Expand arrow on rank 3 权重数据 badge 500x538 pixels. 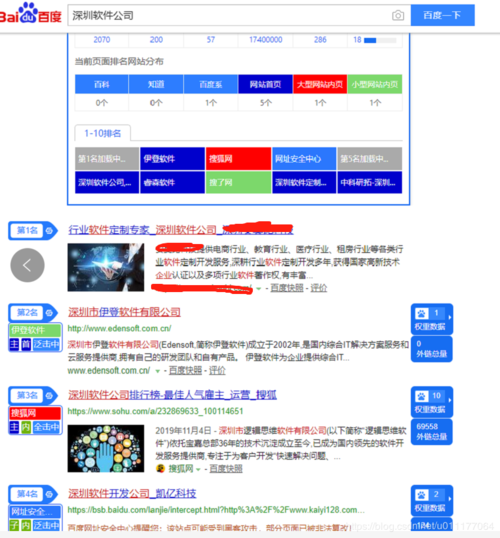click(x=450, y=400)
